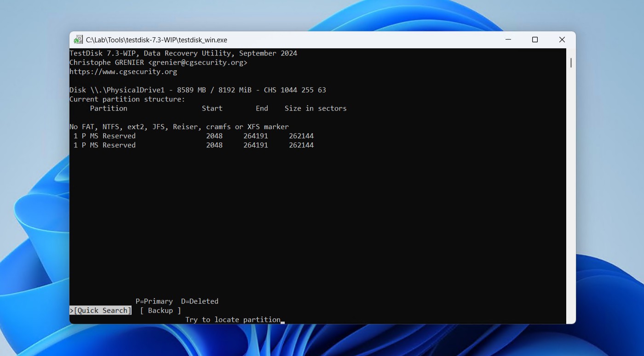Click the TestDisk icon in the title bar
Image resolution: width=644 pixels, height=356 pixels.
[78, 40]
